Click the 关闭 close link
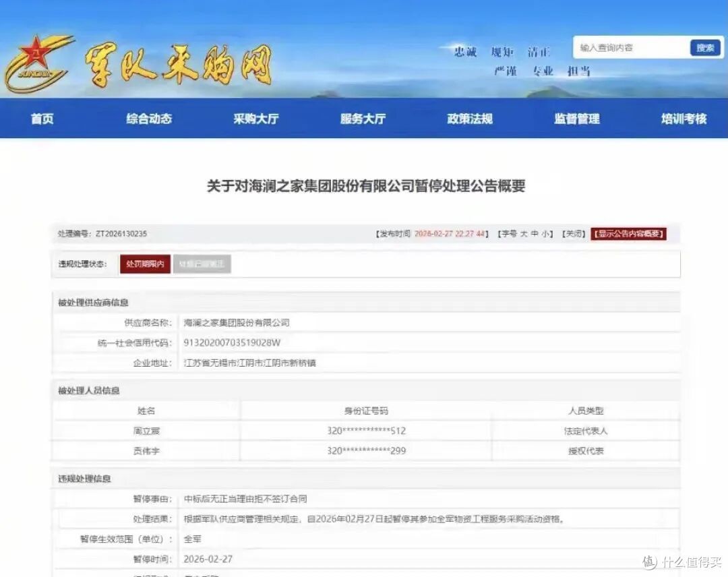Image resolution: width=728 pixels, height=577 pixels. [x=574, y=233]
